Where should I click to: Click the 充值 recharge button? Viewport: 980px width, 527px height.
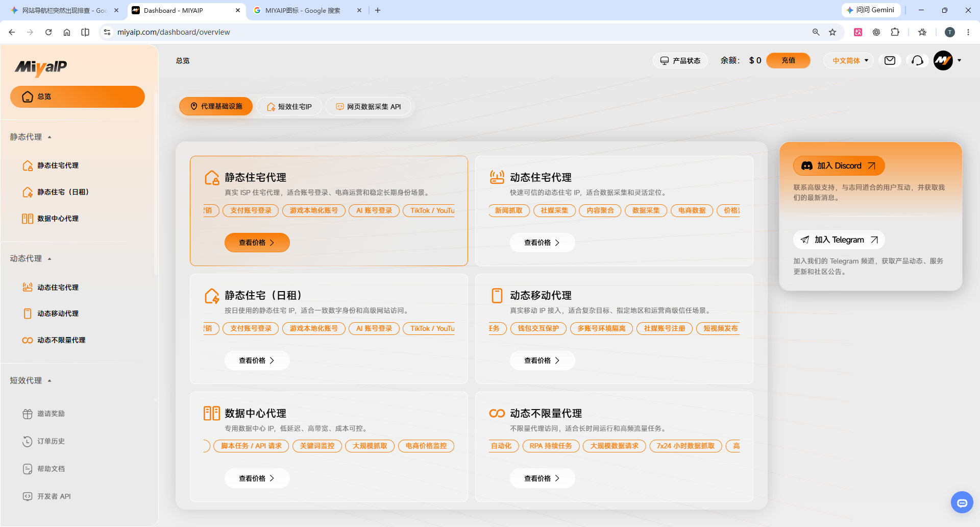point(788,60)
